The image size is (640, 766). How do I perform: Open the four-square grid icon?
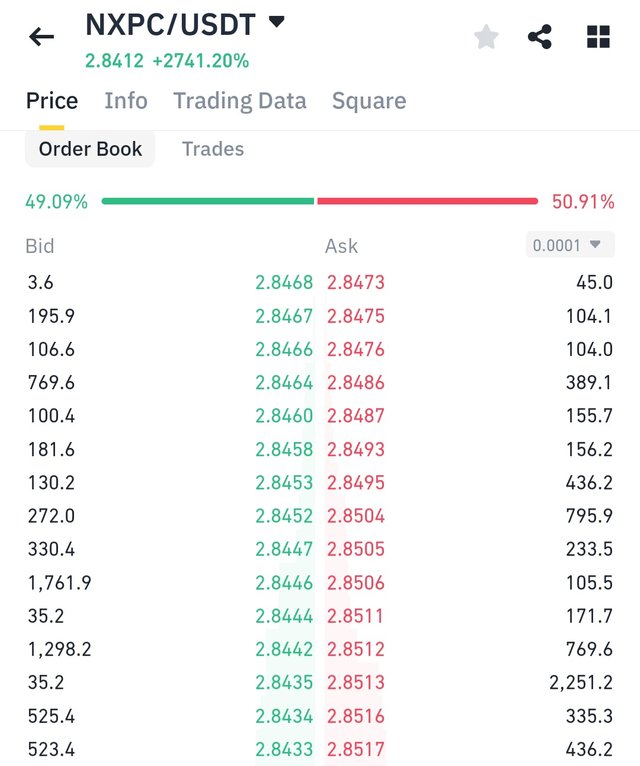click(598, 37)
